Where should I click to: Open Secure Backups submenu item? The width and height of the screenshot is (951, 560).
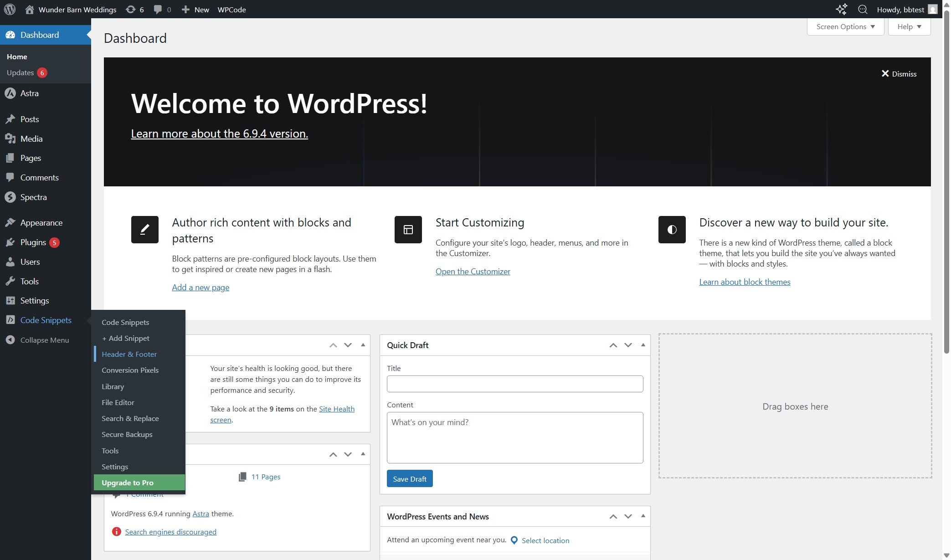tap(127, 434)
